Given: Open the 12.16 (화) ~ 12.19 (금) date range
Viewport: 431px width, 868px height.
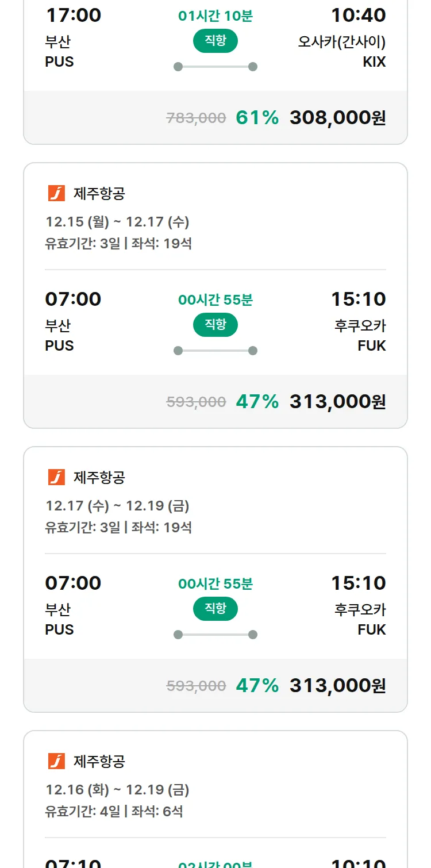Looking at the screenshot, I should coord(117,790).
